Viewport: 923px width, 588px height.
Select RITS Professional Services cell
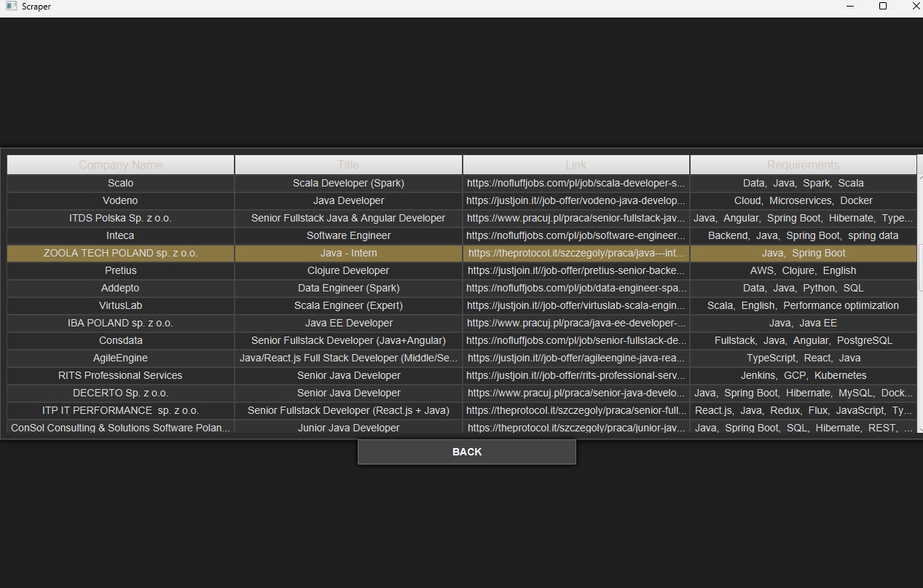click(x=121, y=375)
